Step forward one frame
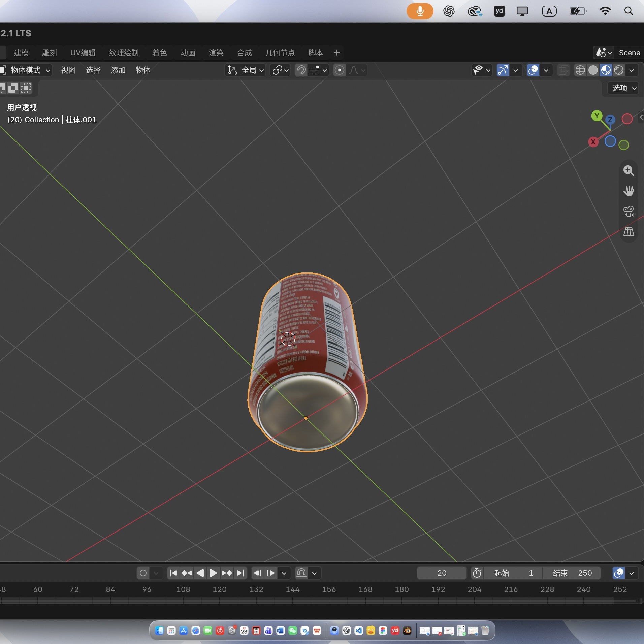This screenshot has height=644, width=644. (271, 573)
